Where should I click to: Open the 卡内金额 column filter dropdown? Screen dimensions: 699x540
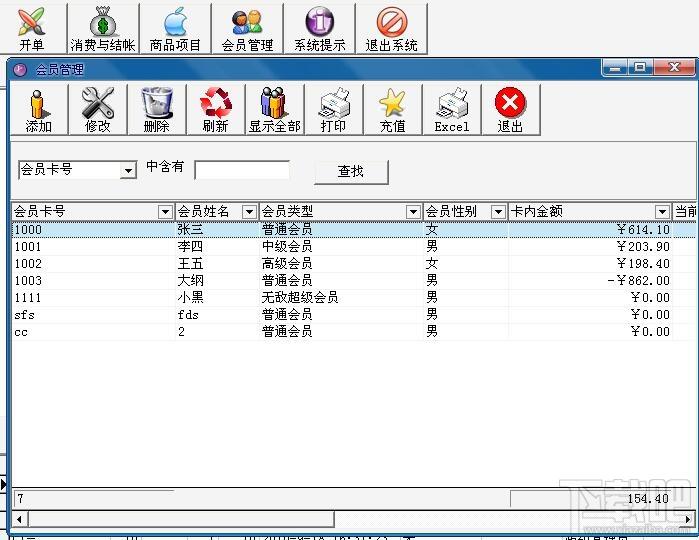(662, 212)
